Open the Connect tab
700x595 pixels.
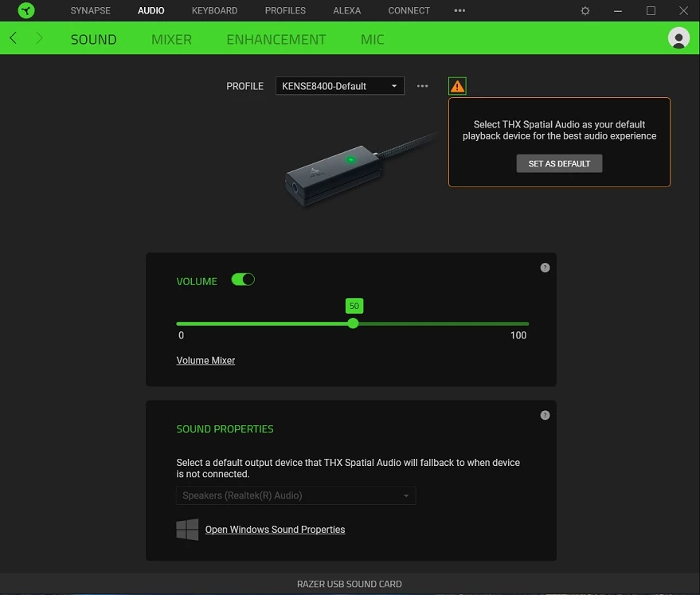click(x=409, y=10)
